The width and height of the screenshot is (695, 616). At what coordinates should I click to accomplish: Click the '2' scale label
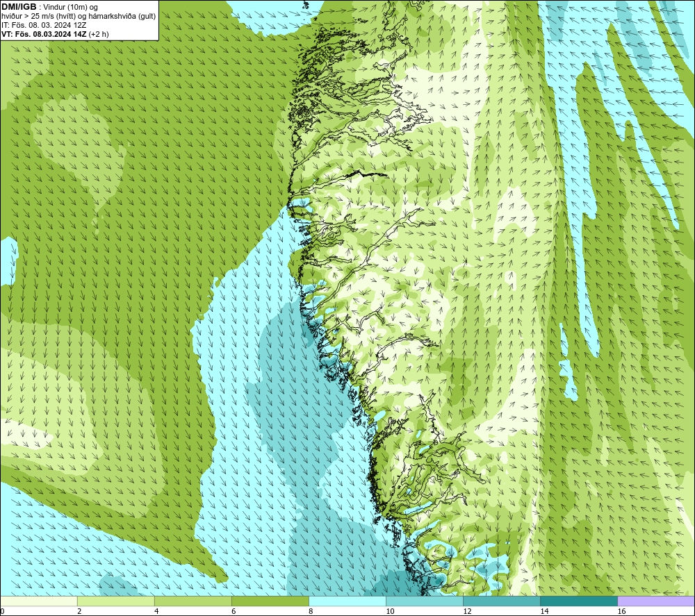tap(79, 611)
